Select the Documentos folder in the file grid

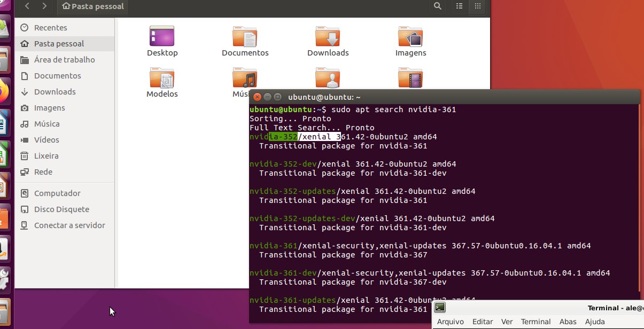[245, 36]
